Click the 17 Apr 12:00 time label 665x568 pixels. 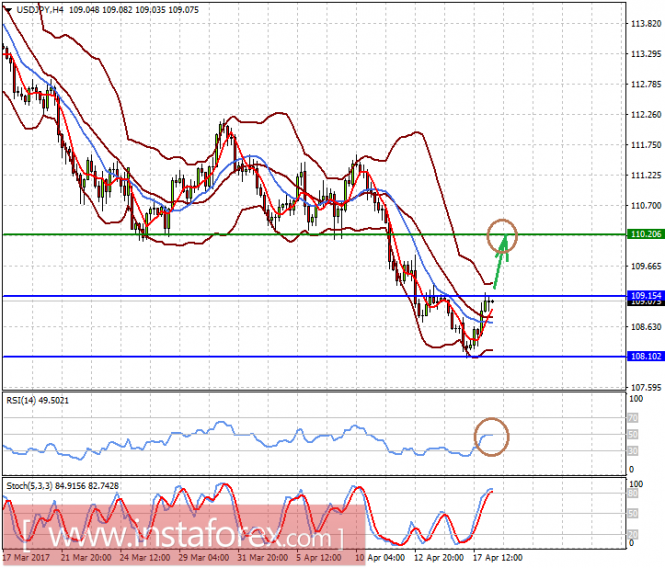tap(497, 557)
